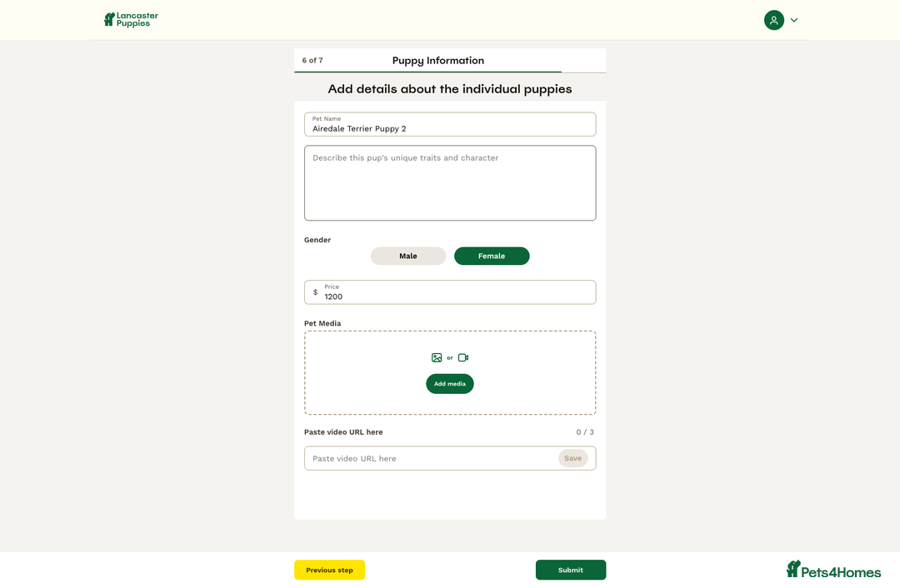Viewport: 900px width, 588px height.
Task: Click the green step progress bar
Action: point(427,72)
